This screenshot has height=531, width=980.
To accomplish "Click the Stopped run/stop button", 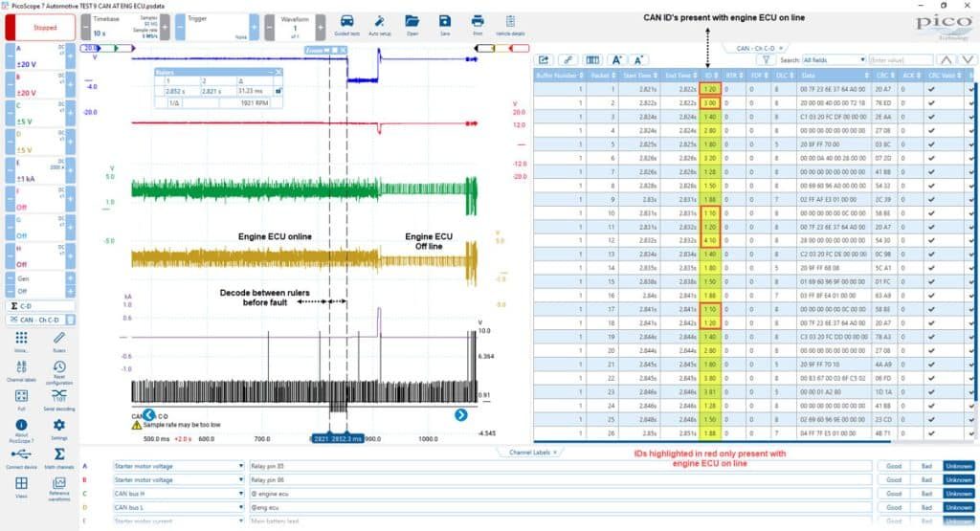I will [40, 28].
